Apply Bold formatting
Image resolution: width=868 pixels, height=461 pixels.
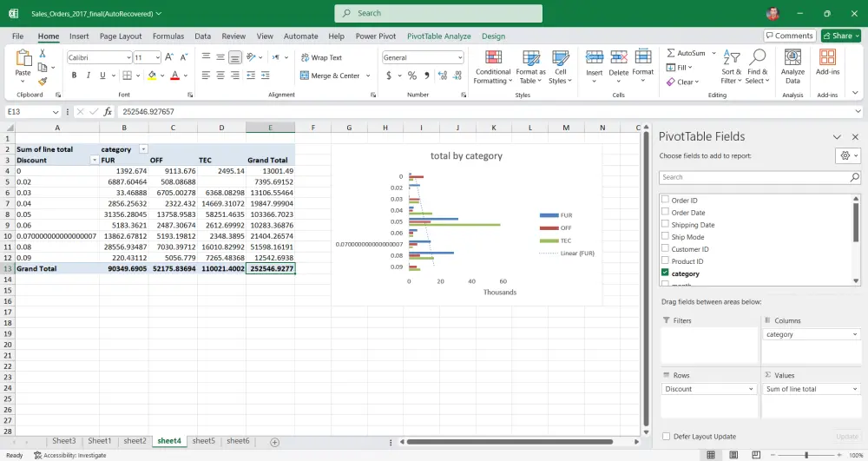74,76
